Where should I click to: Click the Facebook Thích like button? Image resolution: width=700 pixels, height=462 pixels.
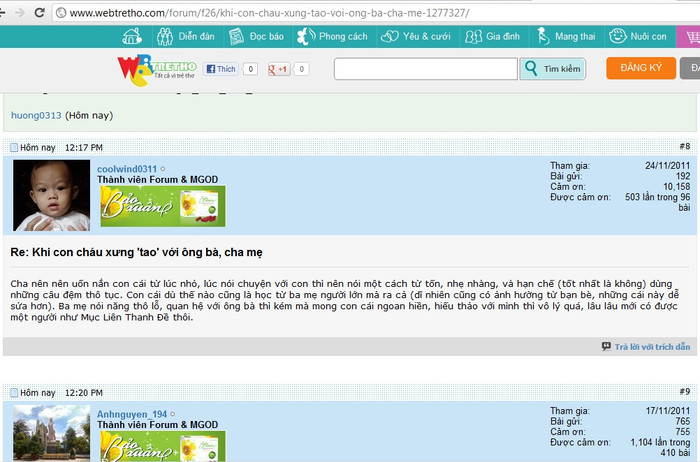[221, 69]
